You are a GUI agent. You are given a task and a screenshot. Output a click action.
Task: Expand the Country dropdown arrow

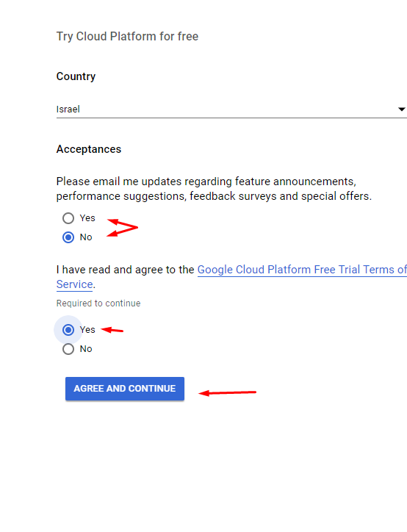click(x=402, y=109)
